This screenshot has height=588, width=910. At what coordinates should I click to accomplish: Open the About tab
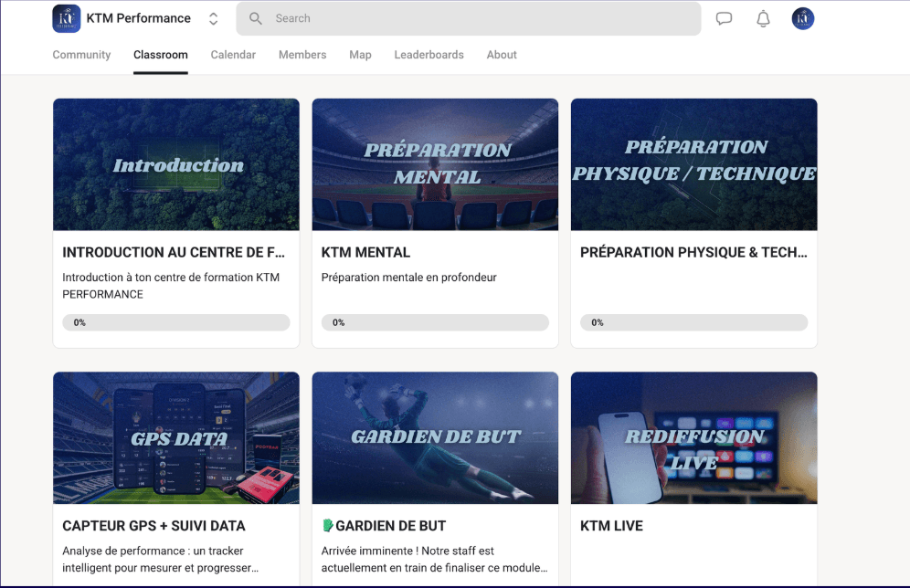[x=502, y=55]
